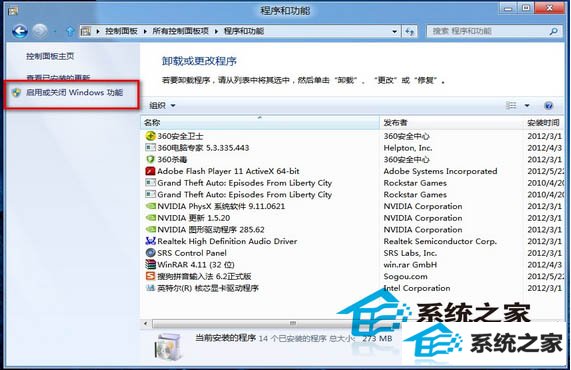This screenshot has height=370, width=571.
Task: Change the list view with view icon
Action: 511,106
